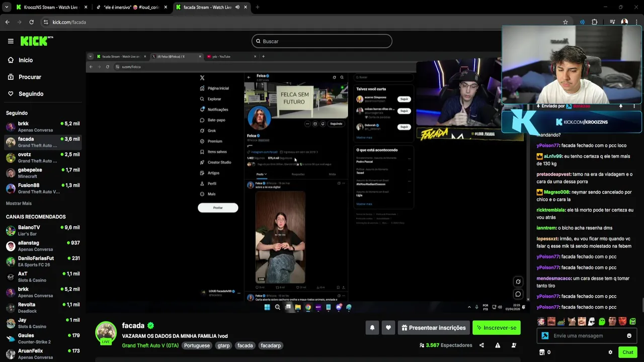644x362 pixels.
Task: Open followed channel brkk Apenas Conversa
Action: 43,127
